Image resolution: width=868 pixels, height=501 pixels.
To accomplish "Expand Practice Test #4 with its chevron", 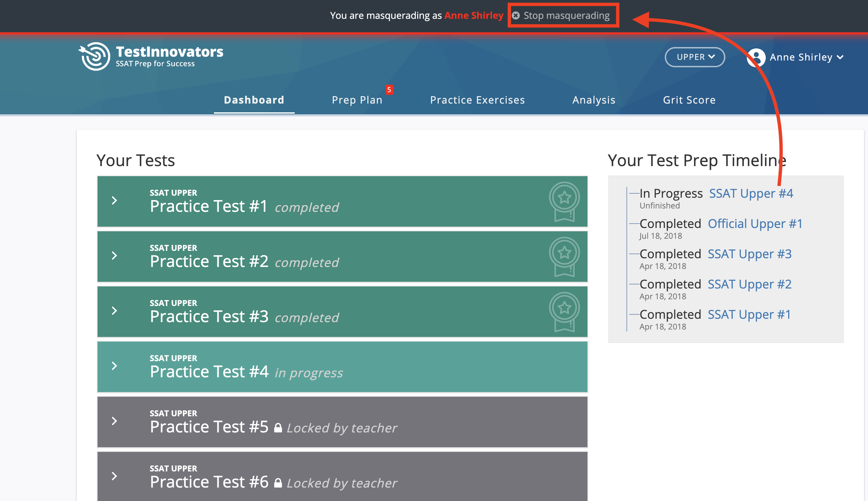I will (x=114, y=366).
